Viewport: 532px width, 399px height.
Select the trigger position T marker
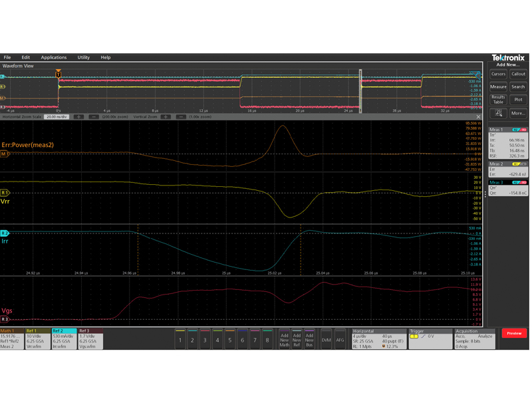(x=59, y=74)
